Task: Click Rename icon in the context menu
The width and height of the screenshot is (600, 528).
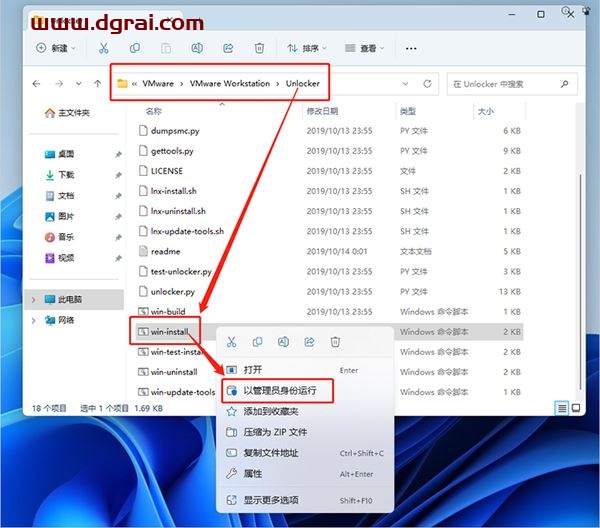Action: click(283, 342)
